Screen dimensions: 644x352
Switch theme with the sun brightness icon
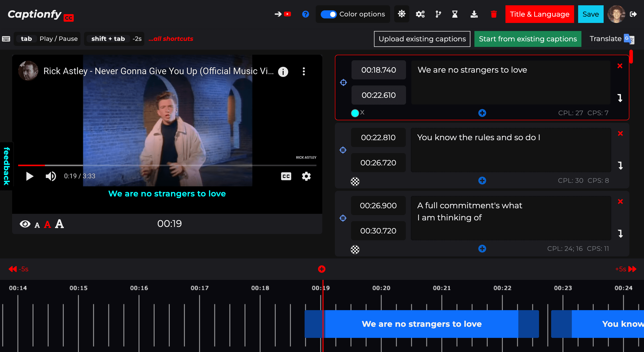pos(401,14)
